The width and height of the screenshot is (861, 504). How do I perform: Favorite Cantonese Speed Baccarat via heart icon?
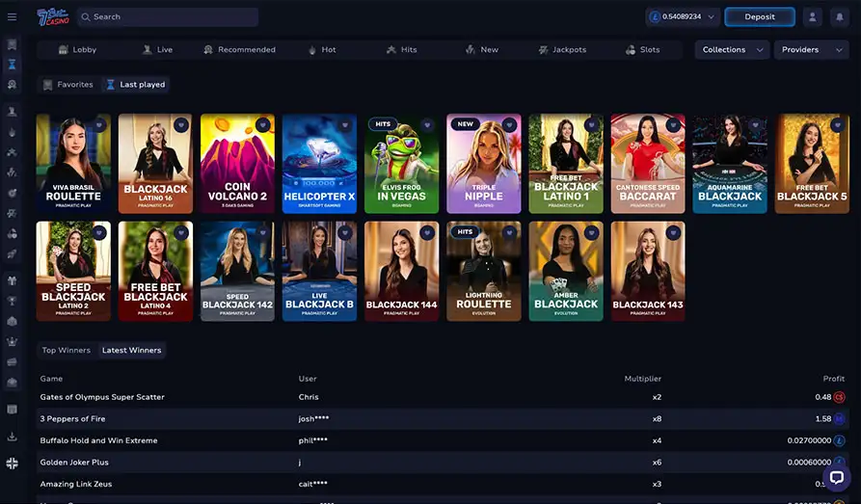(x=674, y=125)
